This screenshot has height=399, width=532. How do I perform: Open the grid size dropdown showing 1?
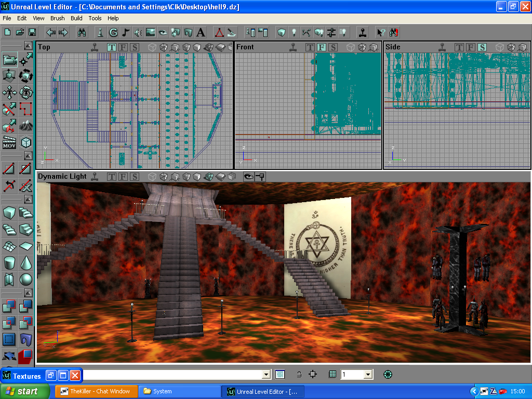pos(368,374)
